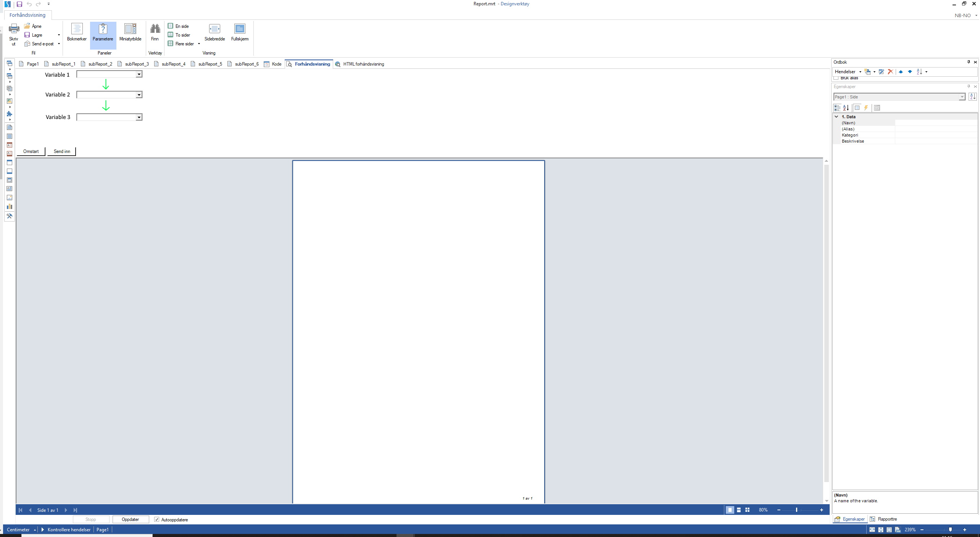Go to next page in preview
980x537 pixels.
coord(66,510)
